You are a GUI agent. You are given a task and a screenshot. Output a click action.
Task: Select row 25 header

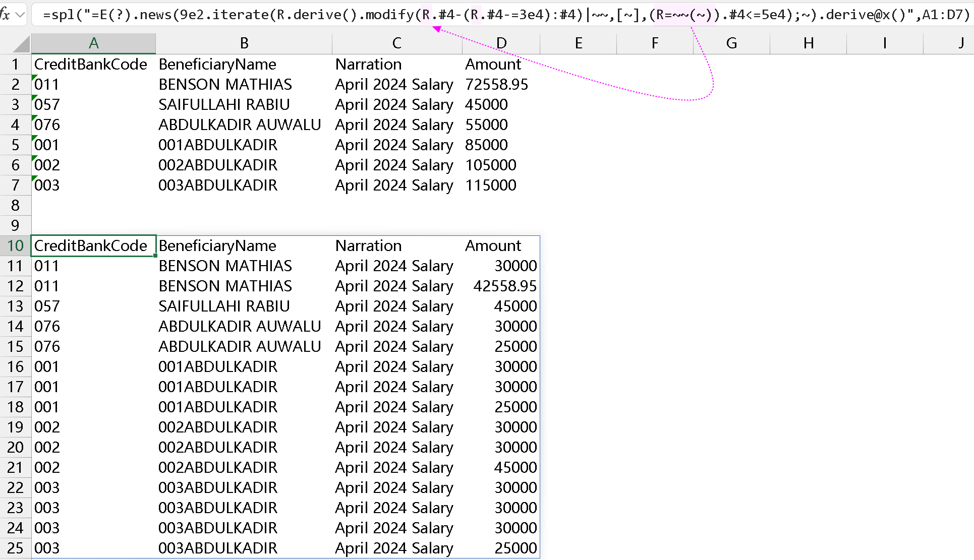pos(15,548)
